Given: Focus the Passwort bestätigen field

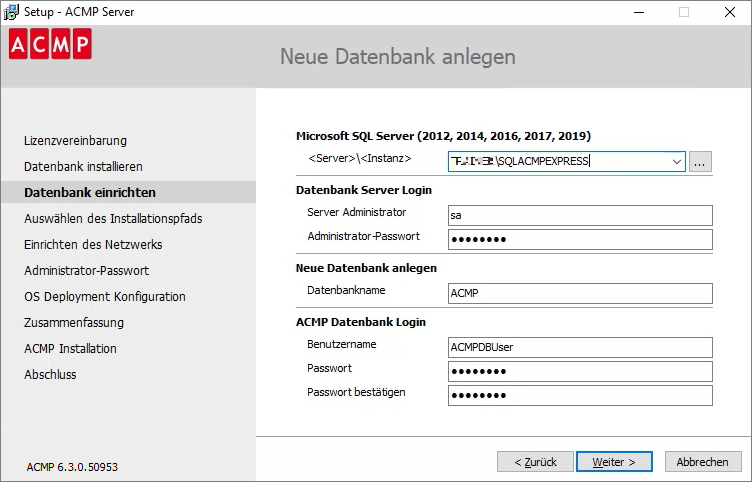Looking at the screenshot, I should (x=580, y=395).
